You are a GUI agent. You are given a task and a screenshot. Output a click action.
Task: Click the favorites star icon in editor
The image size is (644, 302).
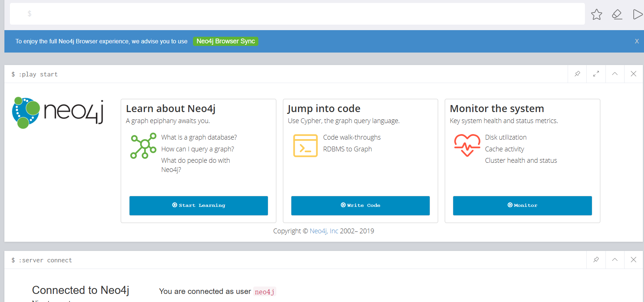click(597, 14)
